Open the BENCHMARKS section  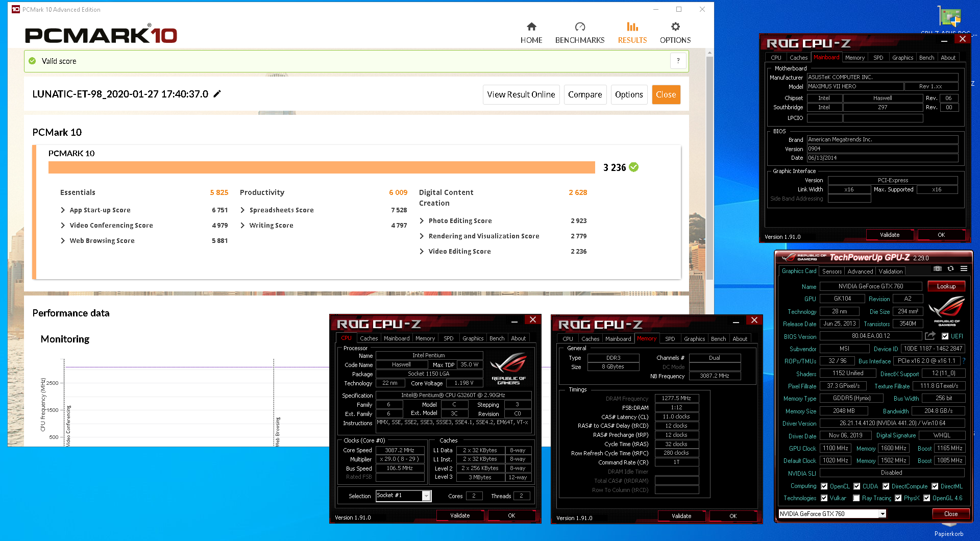point(579,33)
